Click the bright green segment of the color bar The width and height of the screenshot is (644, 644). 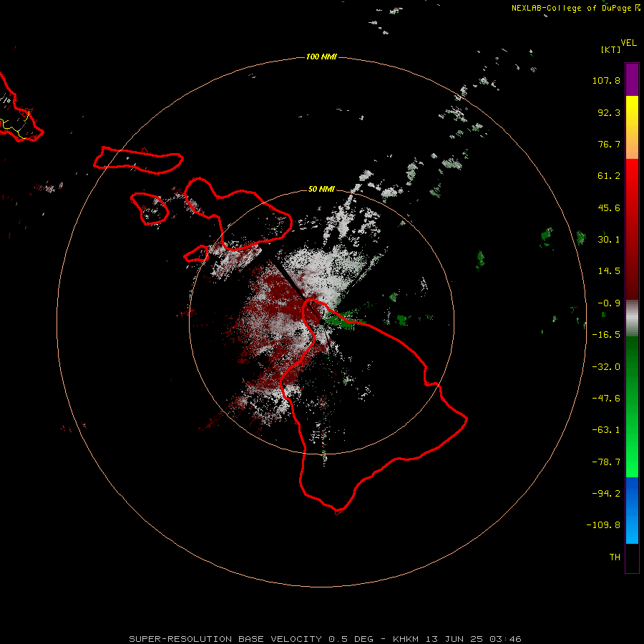point(632,406)
